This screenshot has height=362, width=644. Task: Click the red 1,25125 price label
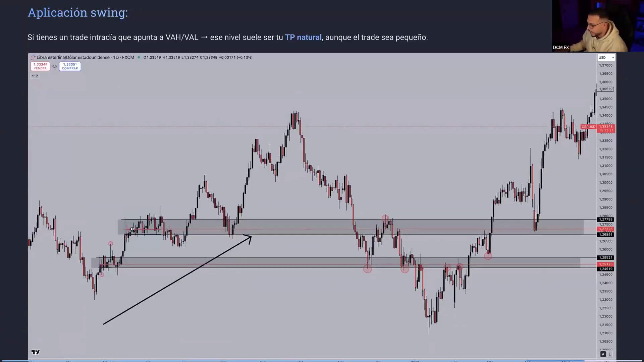click(605, 264)
